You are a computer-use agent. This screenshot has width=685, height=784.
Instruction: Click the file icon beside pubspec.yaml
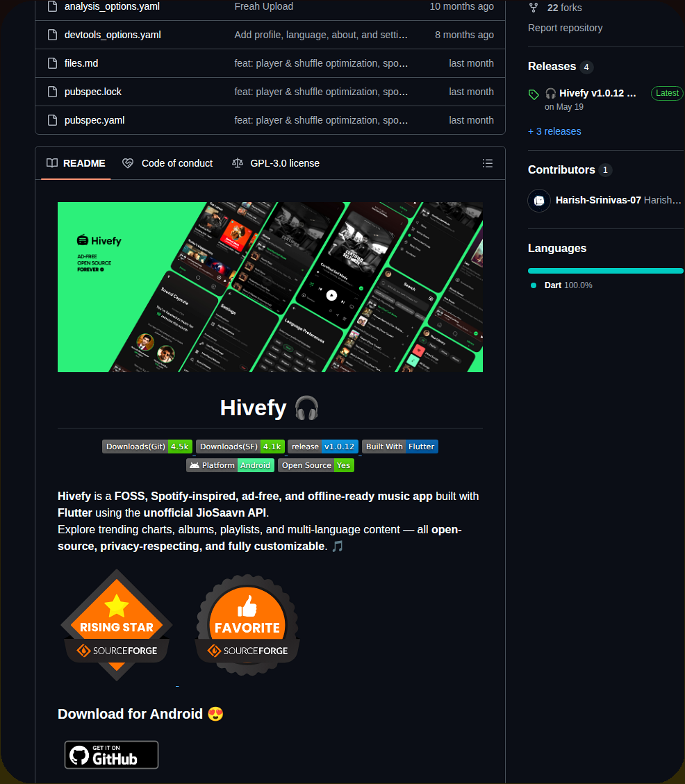point(52,120)
